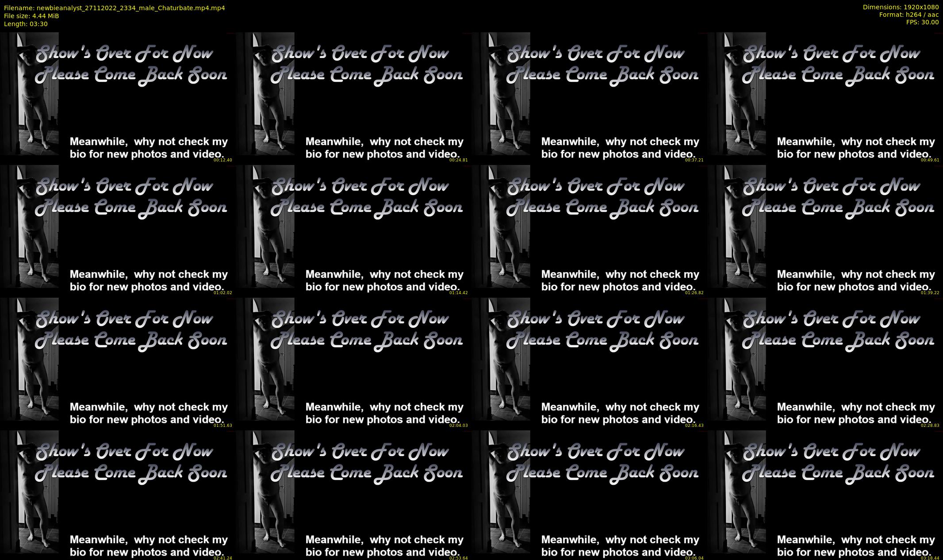Click the frame at 01:14.42
Screen dimensions: 943x560
pos(353,230)
